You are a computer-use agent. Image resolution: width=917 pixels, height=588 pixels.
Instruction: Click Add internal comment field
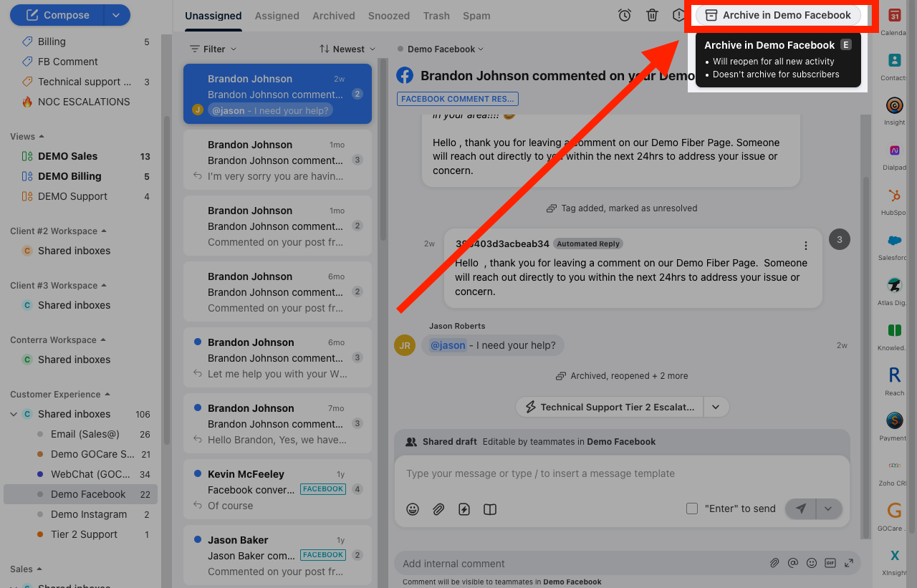click(580, 564)
